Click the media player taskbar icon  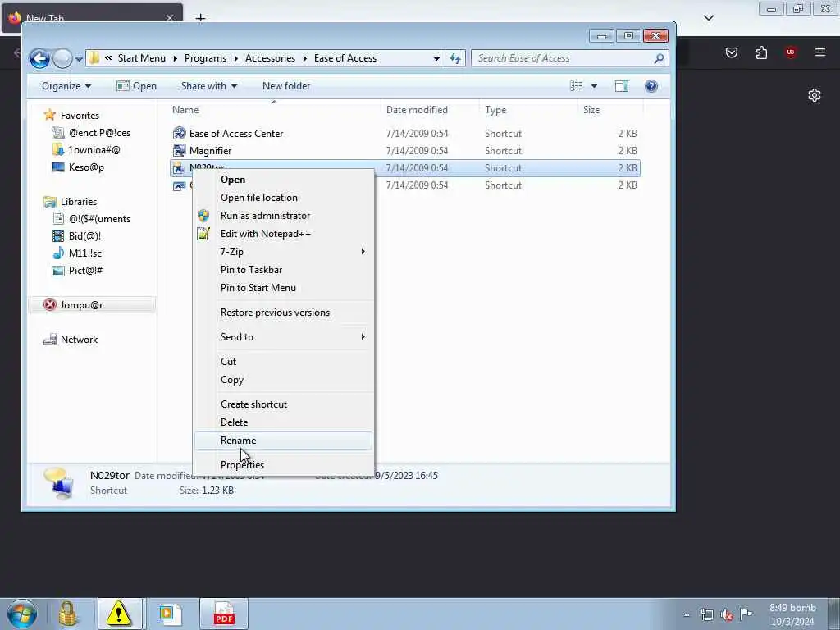pos(170,614)
